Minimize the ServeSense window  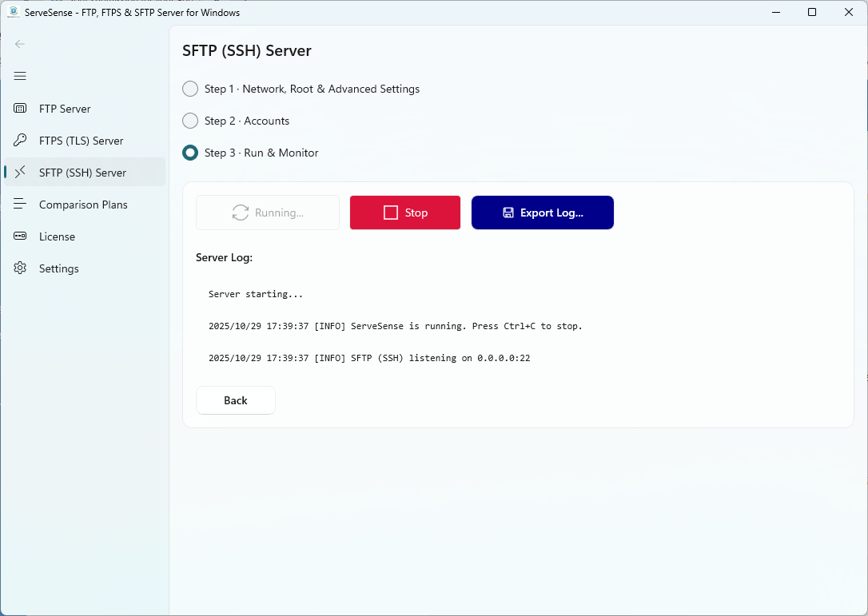(776, 12)
